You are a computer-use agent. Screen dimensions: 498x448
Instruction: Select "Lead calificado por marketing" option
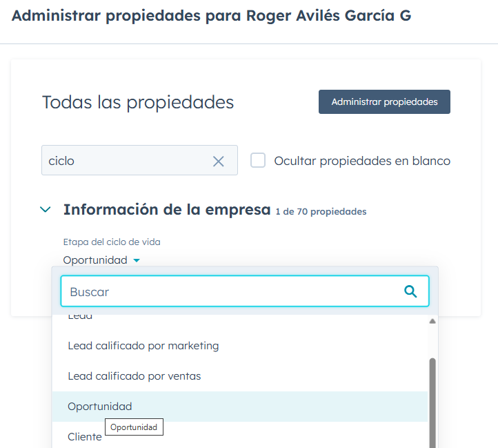coord(143,345)
